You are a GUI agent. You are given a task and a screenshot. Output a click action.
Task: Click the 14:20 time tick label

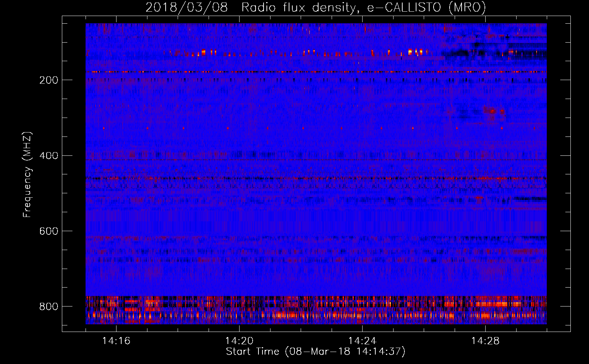point(239,341)
